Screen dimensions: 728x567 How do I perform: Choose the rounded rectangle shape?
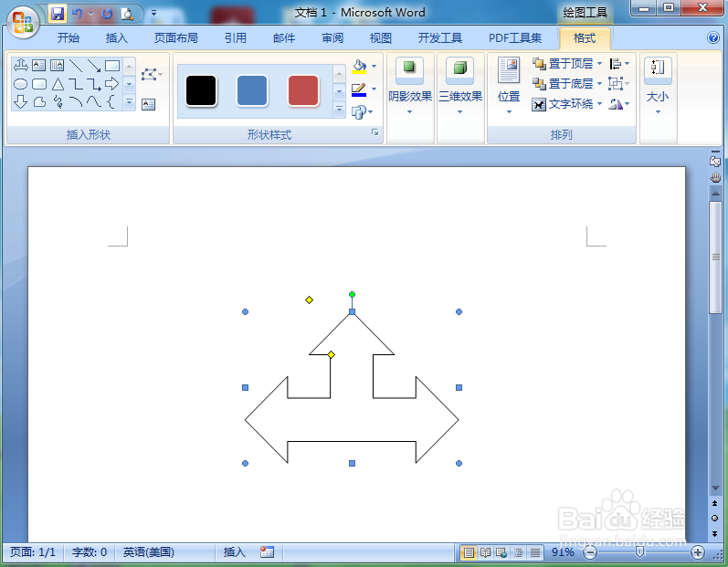point(39,84)
